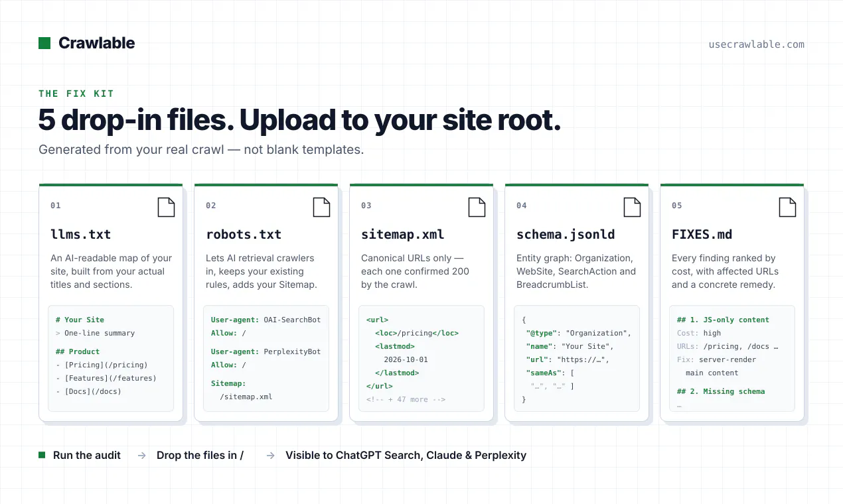Select the file icon on the robots.txt card
843x504 pixels.
[x=321, y=207]
